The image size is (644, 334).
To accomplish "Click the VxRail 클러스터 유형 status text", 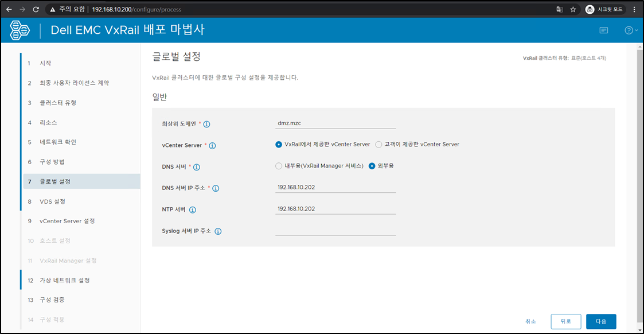I will [564, 59].
